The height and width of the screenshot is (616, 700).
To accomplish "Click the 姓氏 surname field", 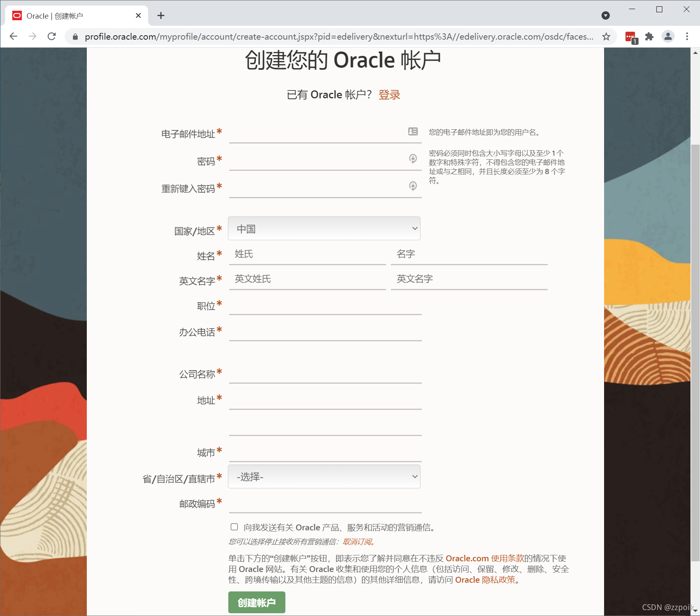I will [308, 254].
